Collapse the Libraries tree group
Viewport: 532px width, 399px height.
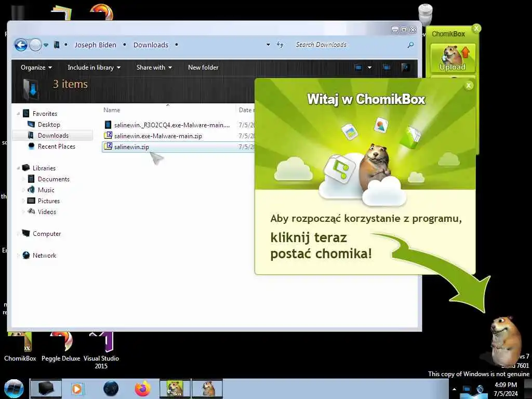click(x=18, y=168)
